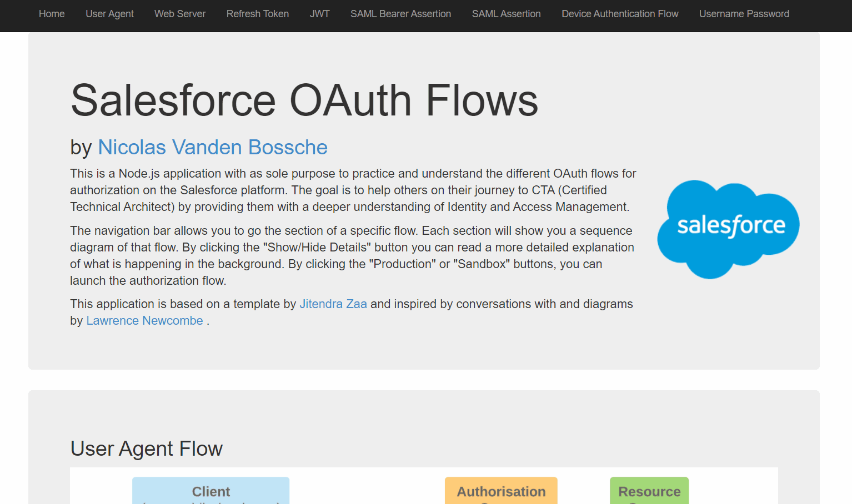Viewport: 852px width, 504px height.
Task: Go to Device Authentication Flow
Action: pyautogui.click(x=620, y=14)
